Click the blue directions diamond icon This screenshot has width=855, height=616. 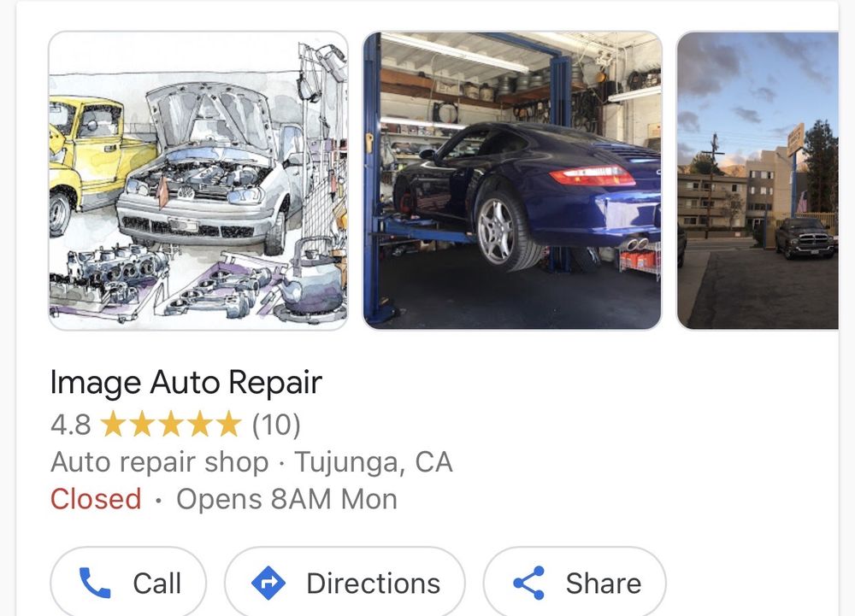click(268, 584)
